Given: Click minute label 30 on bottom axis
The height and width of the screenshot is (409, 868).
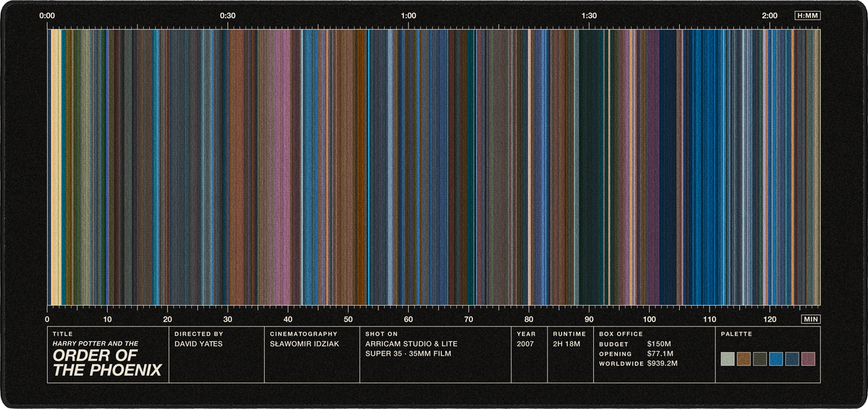Looking at the screenshot, I should [x=228, y=319].
